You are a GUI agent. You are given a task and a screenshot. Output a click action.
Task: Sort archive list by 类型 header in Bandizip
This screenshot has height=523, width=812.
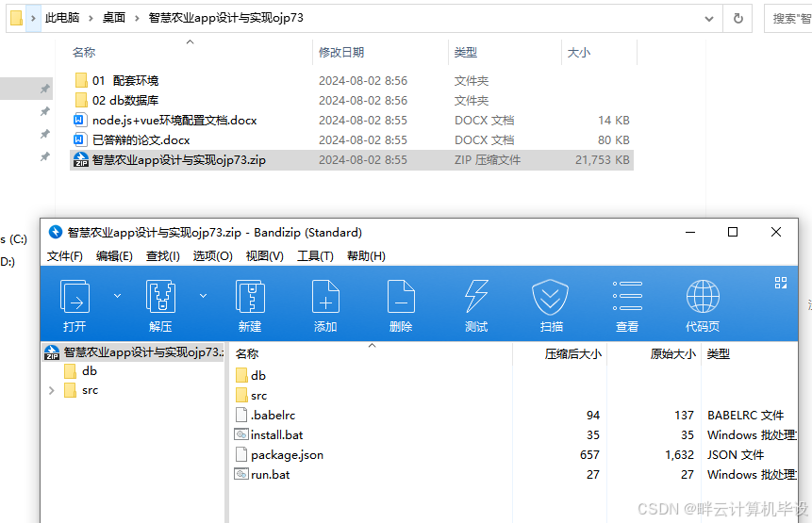(x=719, y=353)
